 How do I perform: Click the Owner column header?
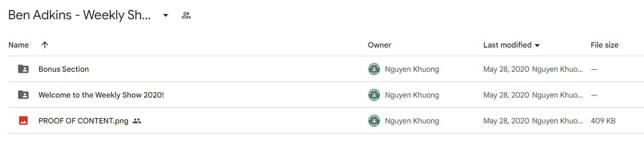[x=379, y=45]
